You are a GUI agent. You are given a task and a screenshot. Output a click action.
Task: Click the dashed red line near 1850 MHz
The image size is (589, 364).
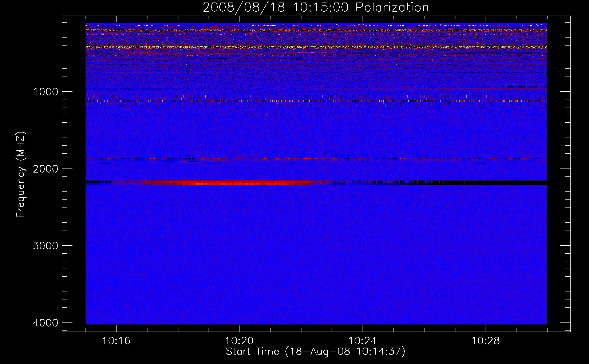tap(316, 159)
